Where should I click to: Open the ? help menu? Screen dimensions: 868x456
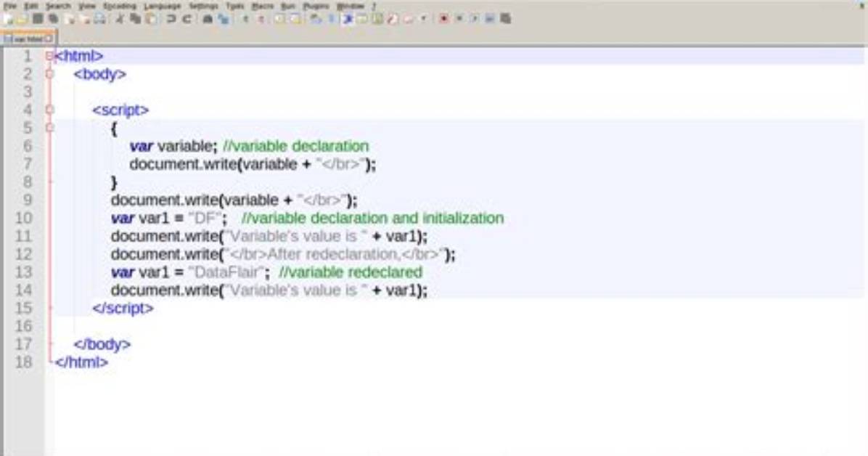[x=374, y=6]
